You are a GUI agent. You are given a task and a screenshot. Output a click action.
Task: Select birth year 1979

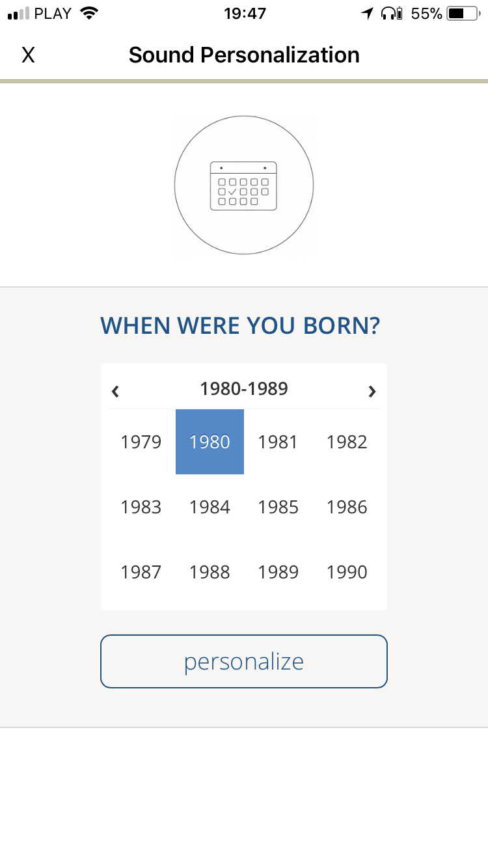coord(141,442)
